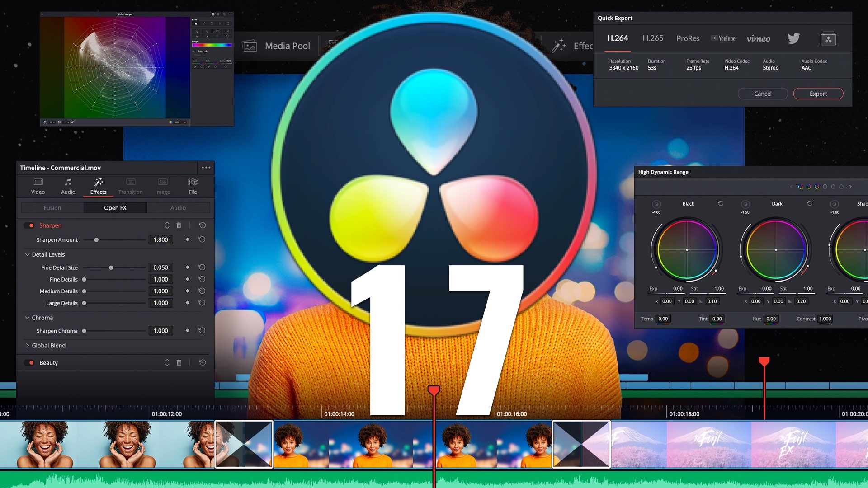This screenshot has height=488, width=868.
Task: Click the Contrast value field
Action: click(825, 319)
